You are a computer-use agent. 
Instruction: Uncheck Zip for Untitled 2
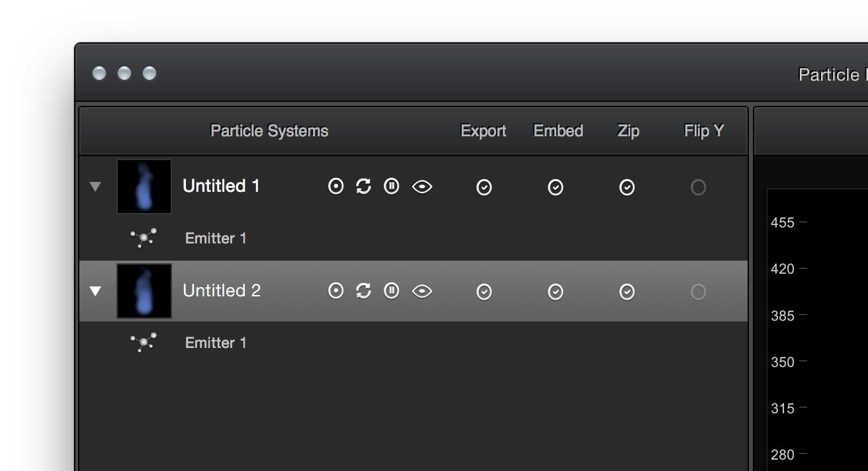click(627, 292)
